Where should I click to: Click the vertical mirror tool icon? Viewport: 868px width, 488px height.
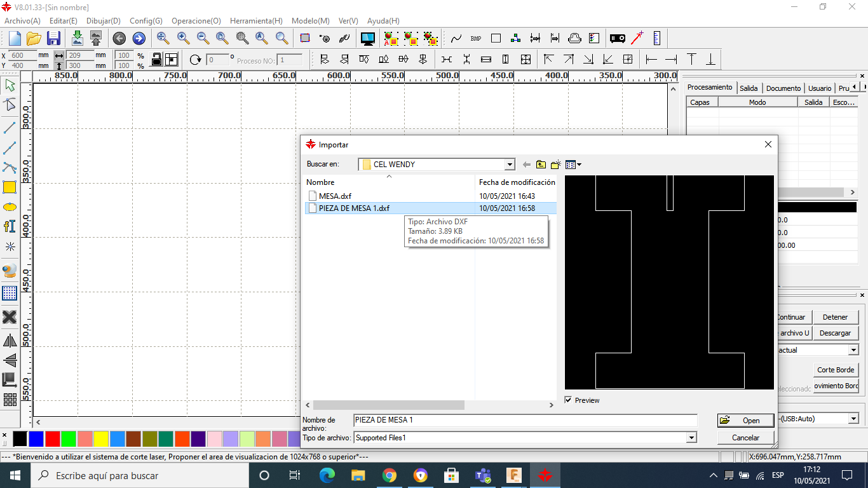point(10,360)
